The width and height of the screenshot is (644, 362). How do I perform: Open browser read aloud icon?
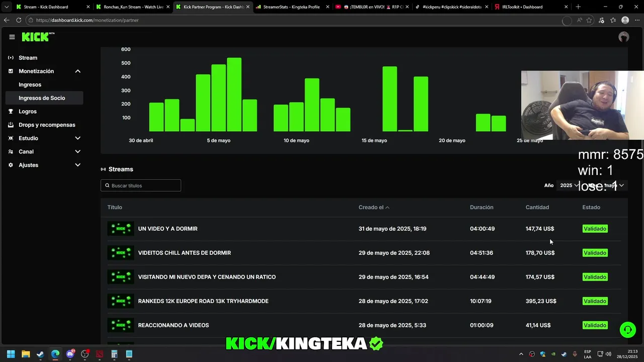click(x=580, y=20)
